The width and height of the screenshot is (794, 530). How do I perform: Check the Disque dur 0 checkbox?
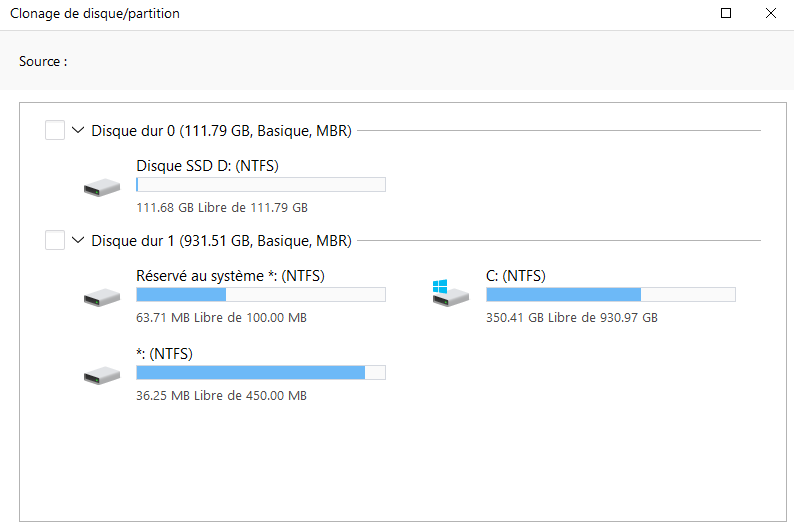[55, 130]
